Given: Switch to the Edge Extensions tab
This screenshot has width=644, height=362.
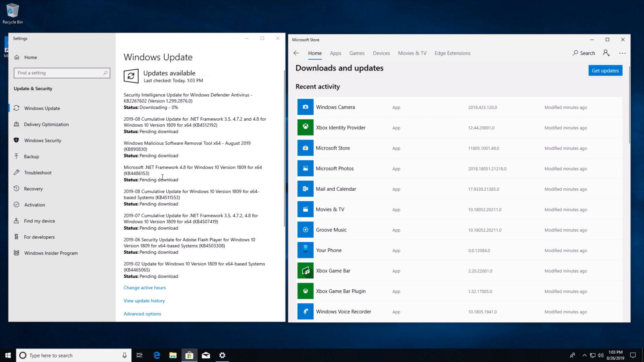Looking at the screenshot, I should click(x=452, y=53).
